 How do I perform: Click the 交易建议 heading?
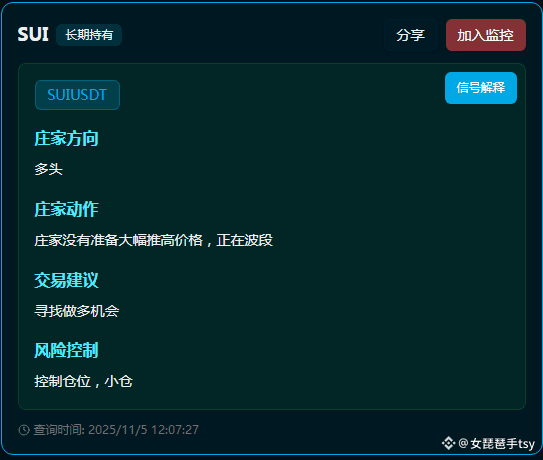66,280
